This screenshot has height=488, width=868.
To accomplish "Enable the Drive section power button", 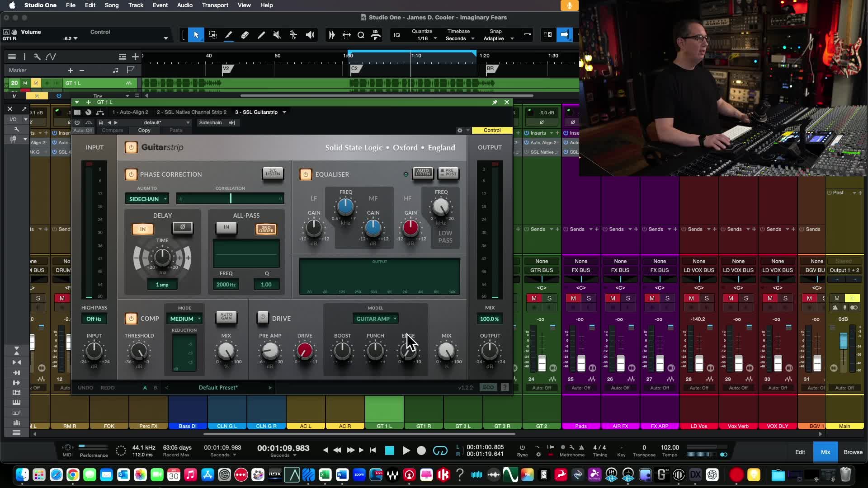I will pos(263,318).
